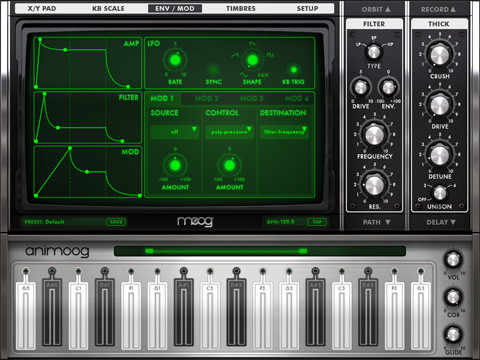480x360 pixels.
Task: Open the DESTINATION dropdown showing filter-frequency
Action: pos(284,132)
